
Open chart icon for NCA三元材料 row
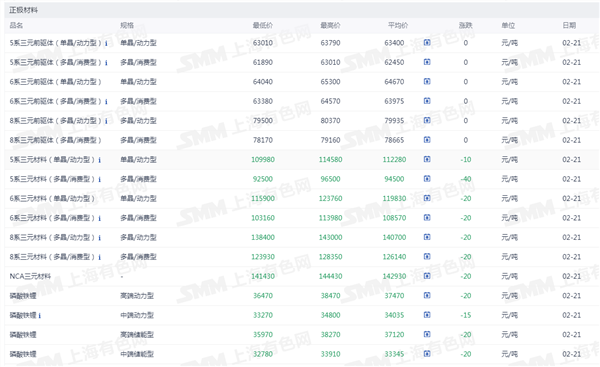tap(427, 276)
